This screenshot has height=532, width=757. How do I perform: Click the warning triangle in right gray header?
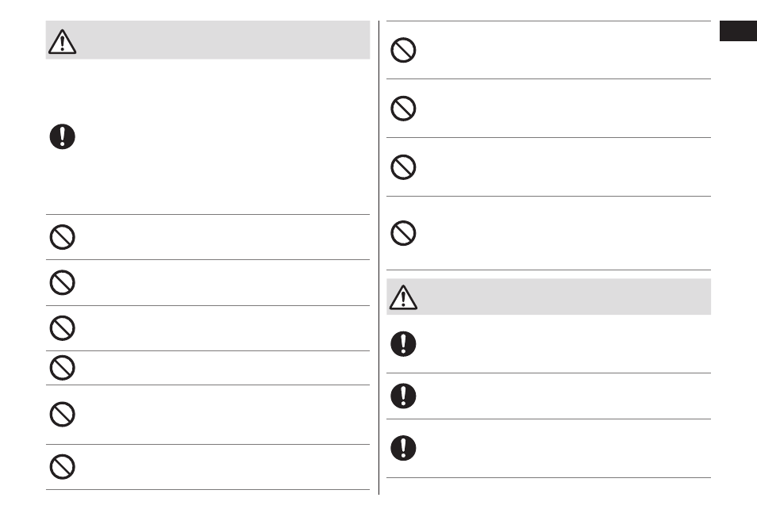coord(403,297)
